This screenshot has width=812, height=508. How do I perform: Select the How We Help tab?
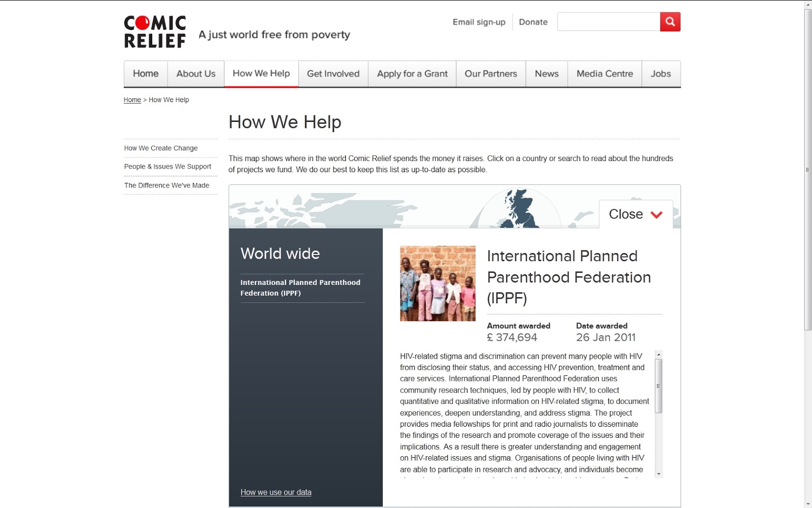coord(261,74)
